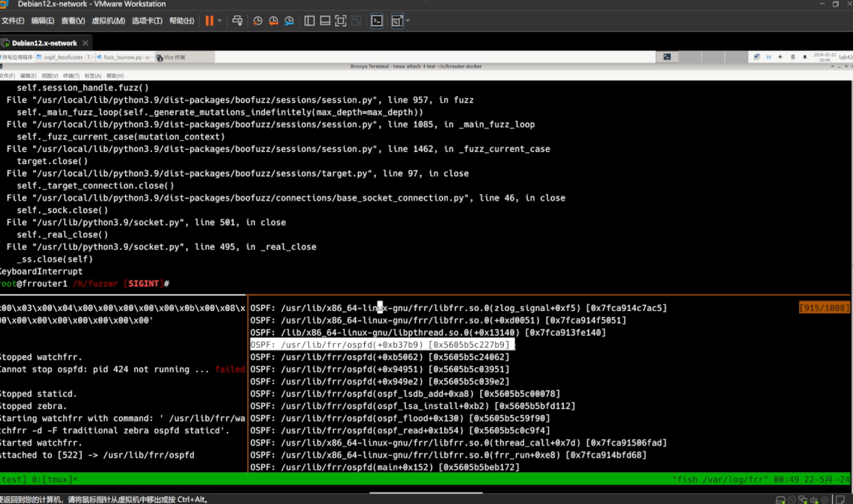Open terminal 帮助(H) menu in Bronya Terminal
853x504 pixels.
[x=115, y=76]
